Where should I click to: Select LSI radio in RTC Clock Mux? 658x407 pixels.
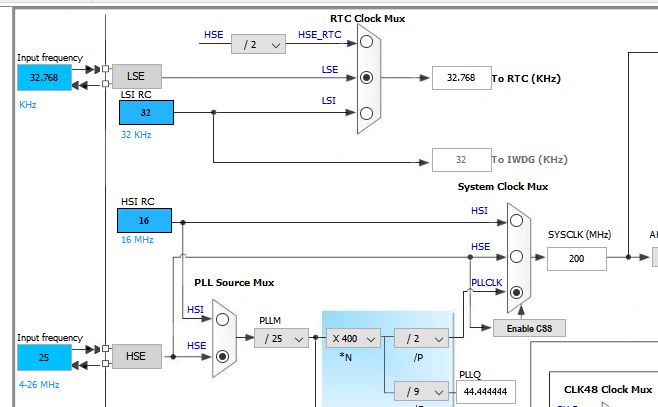366,113
